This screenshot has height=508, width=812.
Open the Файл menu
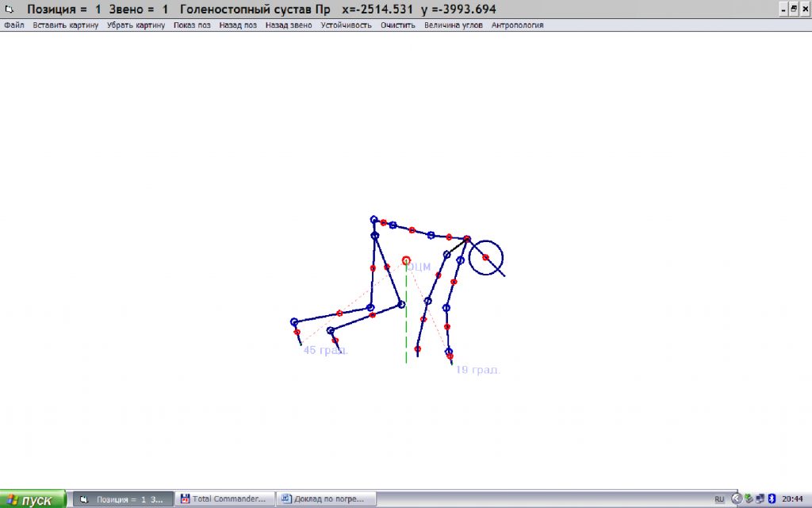[14, 25]
